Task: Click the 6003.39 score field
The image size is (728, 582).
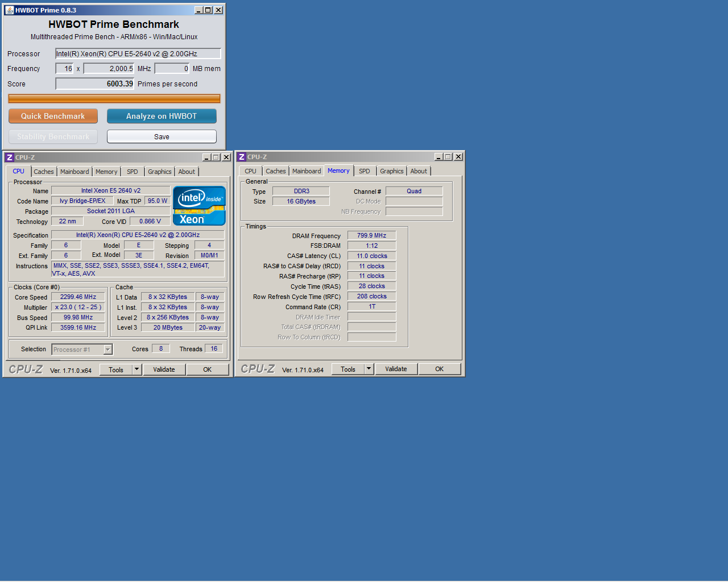Action: [95, 84]
